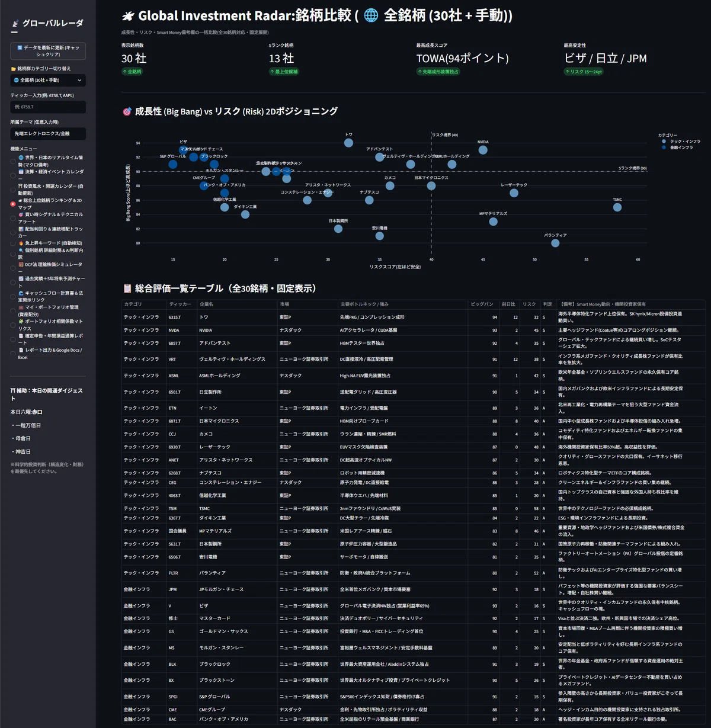711x728 pixels.
Task: Click the 判定 column header in table
Action: [x=548, y=304]
